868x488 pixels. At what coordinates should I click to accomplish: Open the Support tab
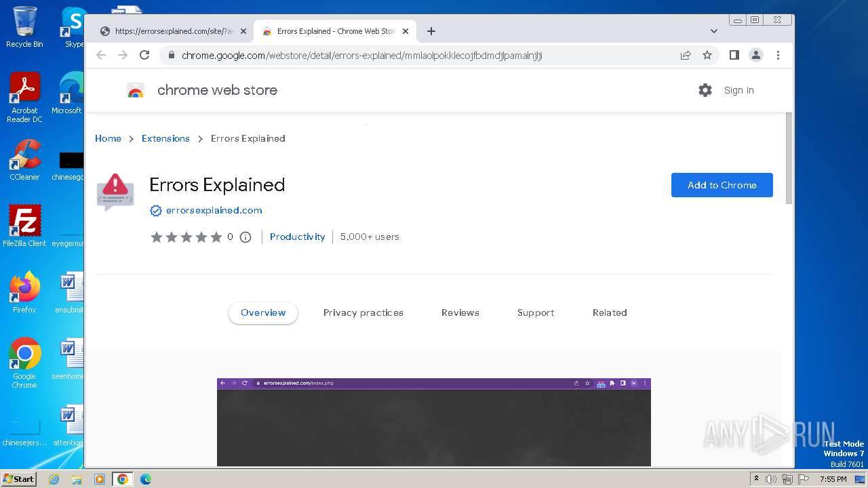[536, 312]
